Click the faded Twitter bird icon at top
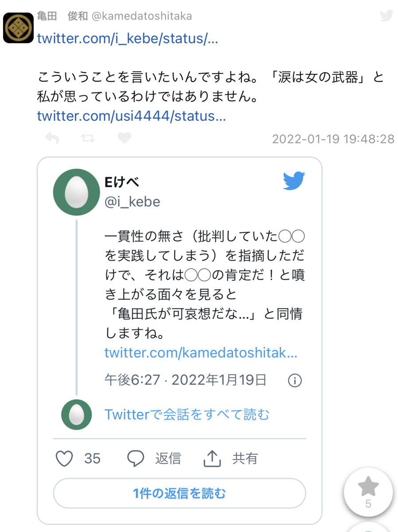 [x=386, y=16]
